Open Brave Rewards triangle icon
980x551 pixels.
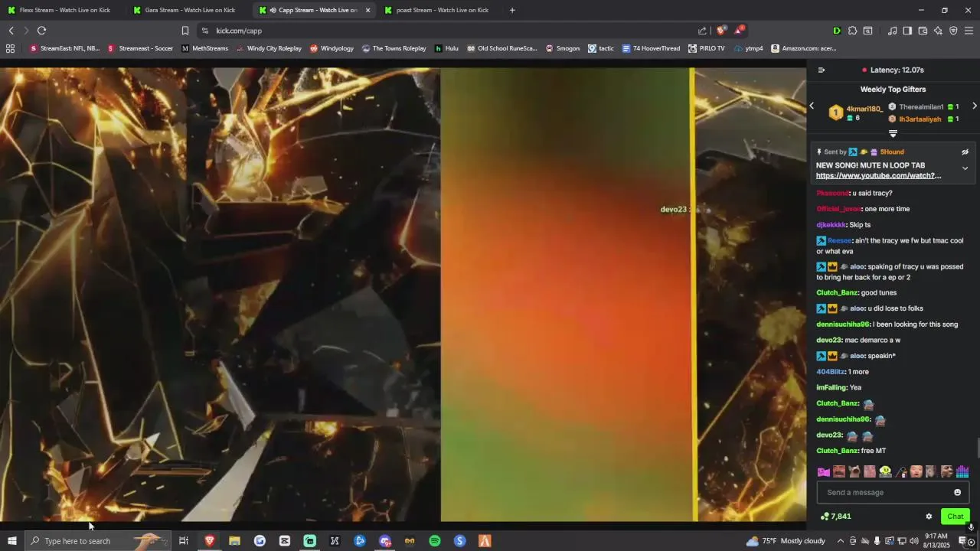(739, 31)
